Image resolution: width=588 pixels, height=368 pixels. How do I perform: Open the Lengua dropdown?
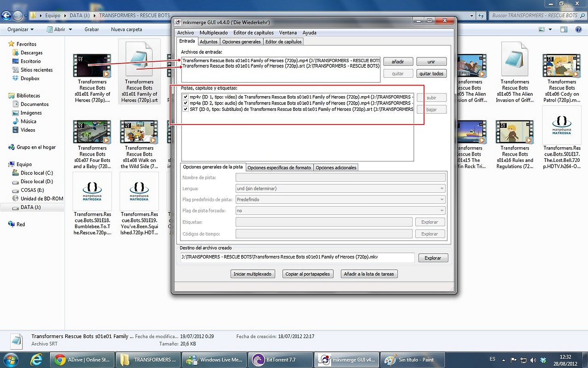pyautogui.click(x=340, y=189)
